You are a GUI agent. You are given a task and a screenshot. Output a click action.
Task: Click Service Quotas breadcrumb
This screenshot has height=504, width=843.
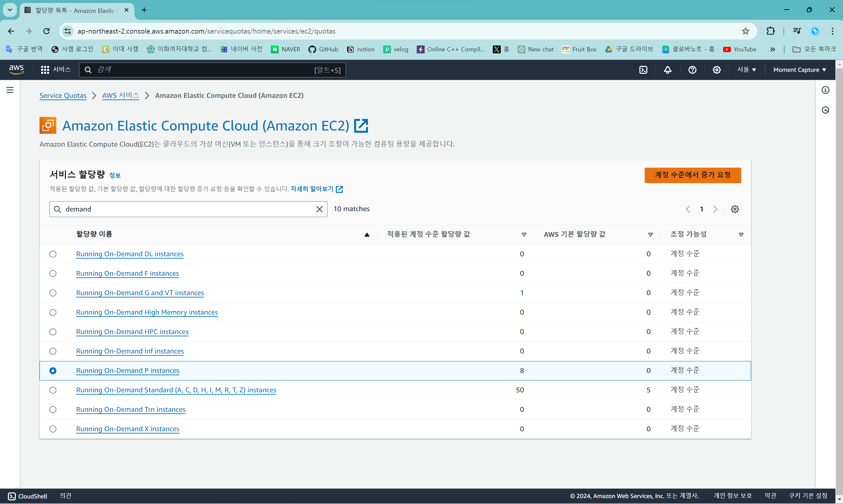(x=63, y=96)
